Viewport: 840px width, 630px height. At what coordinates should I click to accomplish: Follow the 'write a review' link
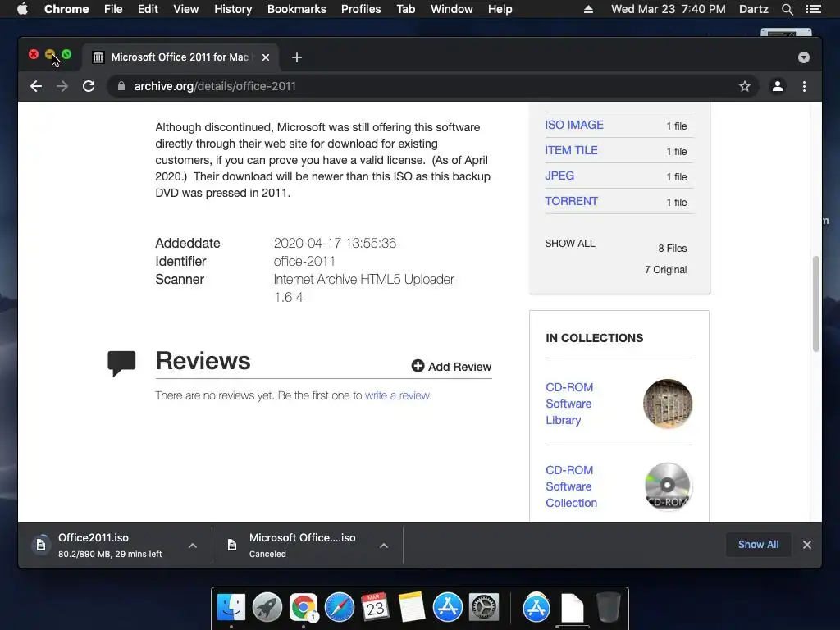(x=397, y=395)
